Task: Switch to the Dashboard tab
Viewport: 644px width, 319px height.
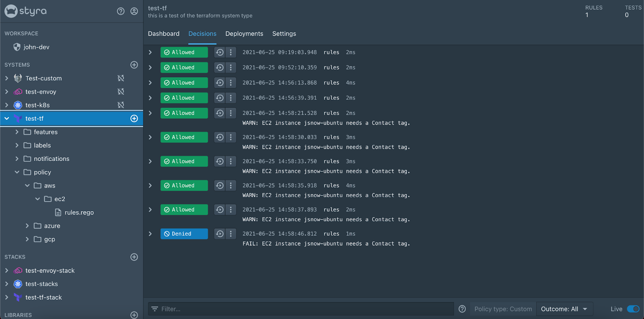Action: coord(164,34)
